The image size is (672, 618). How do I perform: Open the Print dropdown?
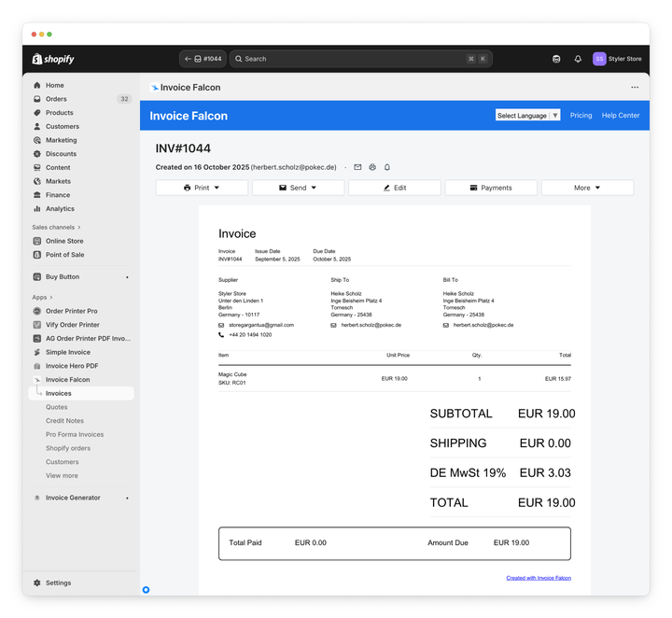click(202, 188)
